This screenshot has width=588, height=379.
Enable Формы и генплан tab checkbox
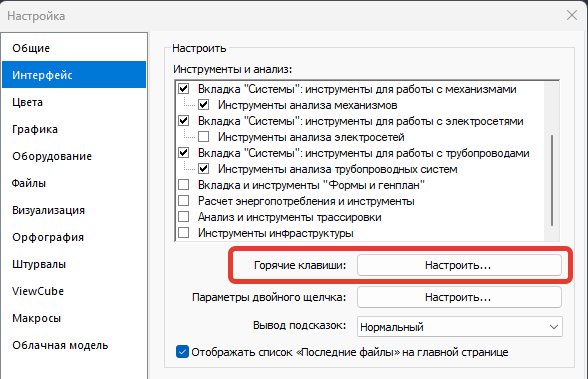(183, 185)
